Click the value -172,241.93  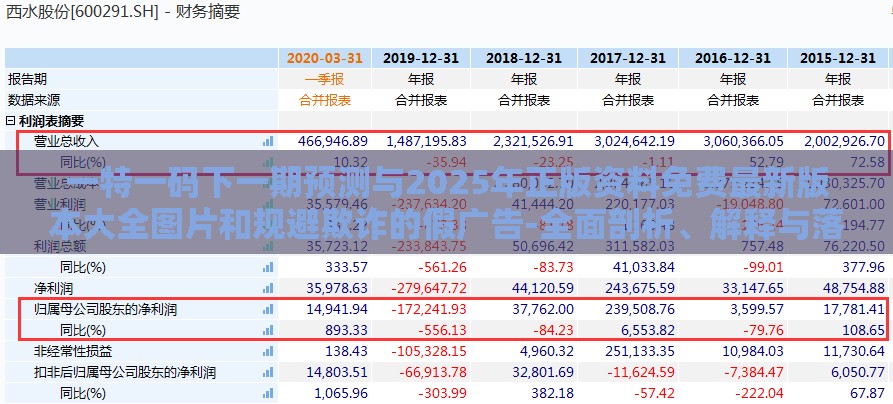[x=430, y=309]
